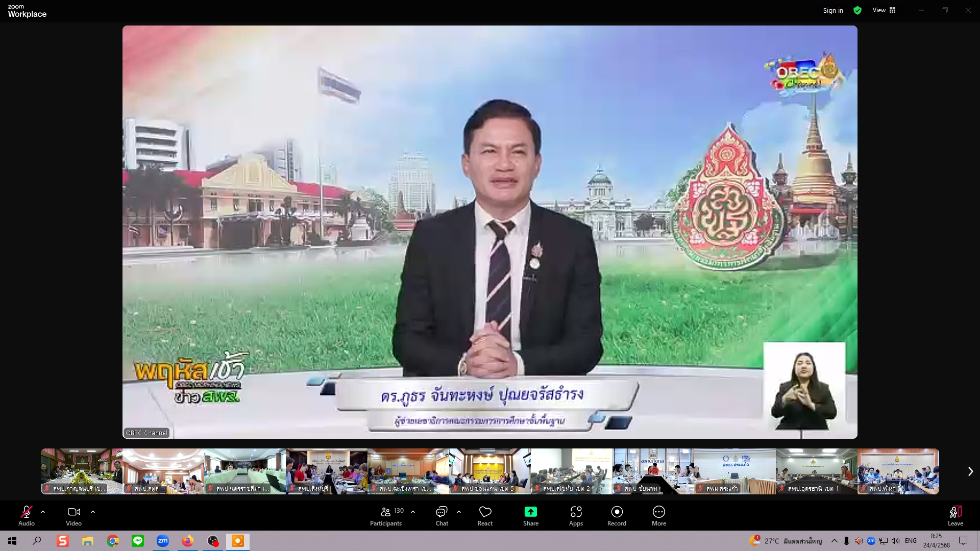Expand the Chat options chevron

click(459, 511)
